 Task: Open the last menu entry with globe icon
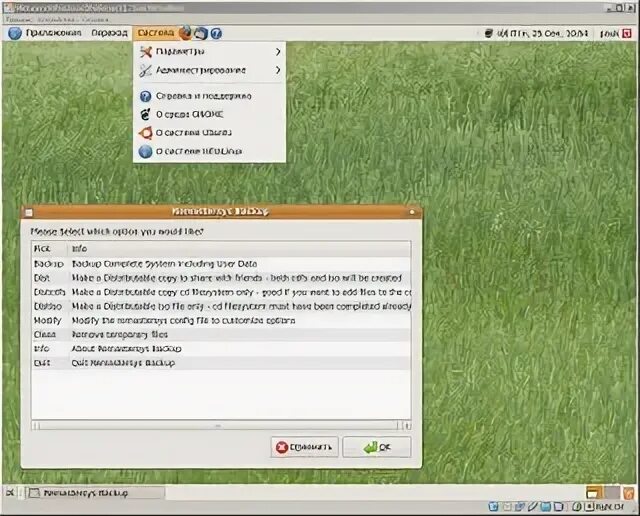(209, 151)
